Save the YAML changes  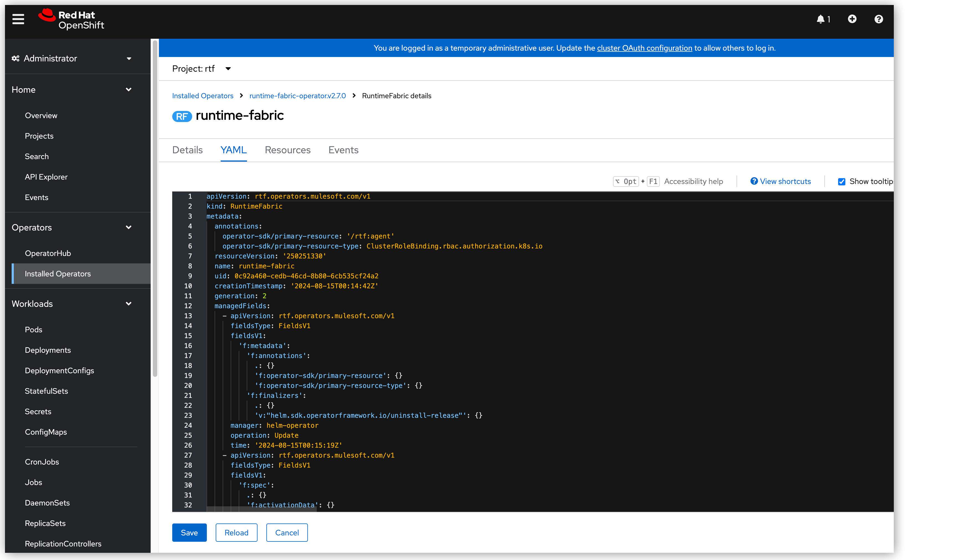[x=189, y=532]
